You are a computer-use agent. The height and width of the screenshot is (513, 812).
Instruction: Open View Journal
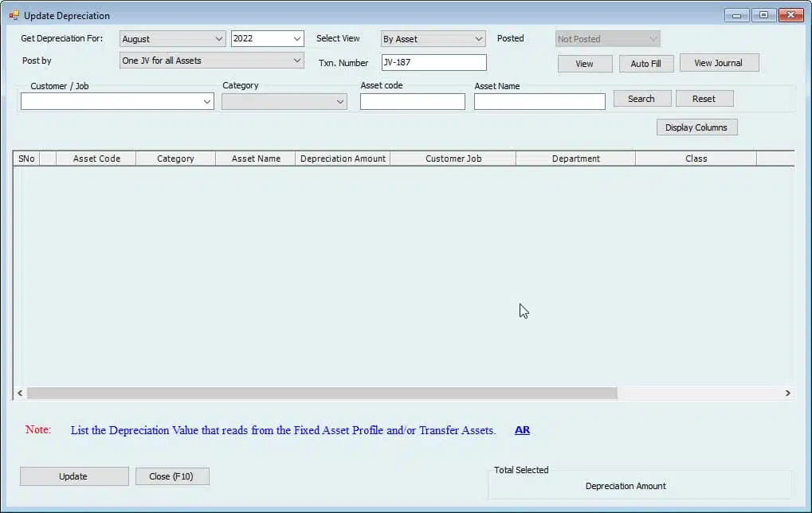[719, 63]
